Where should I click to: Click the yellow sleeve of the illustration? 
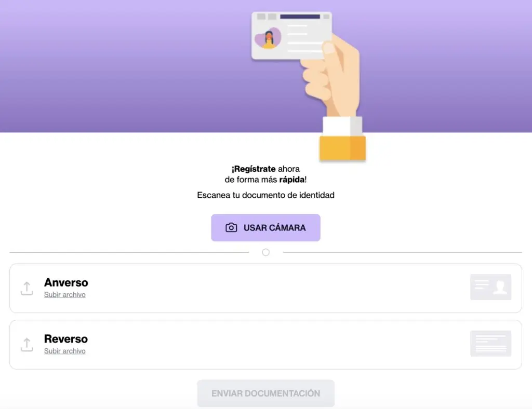[x=342, y=148]
